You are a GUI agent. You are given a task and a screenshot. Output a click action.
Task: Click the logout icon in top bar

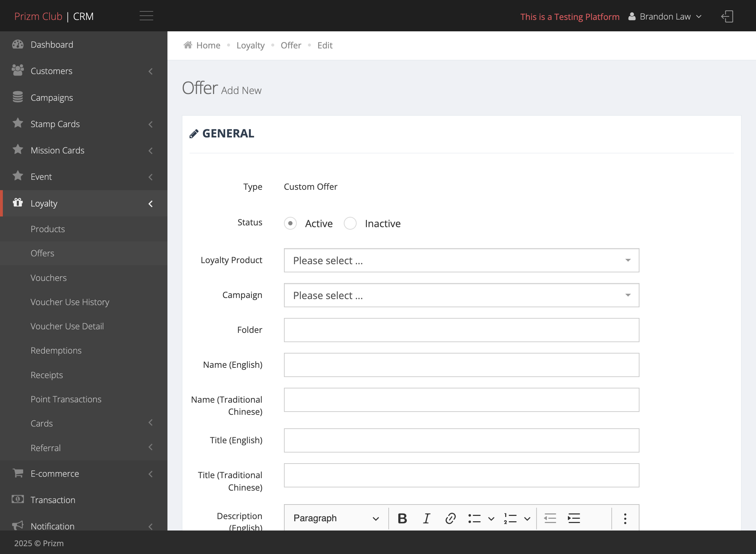click(x=727, y=16)
